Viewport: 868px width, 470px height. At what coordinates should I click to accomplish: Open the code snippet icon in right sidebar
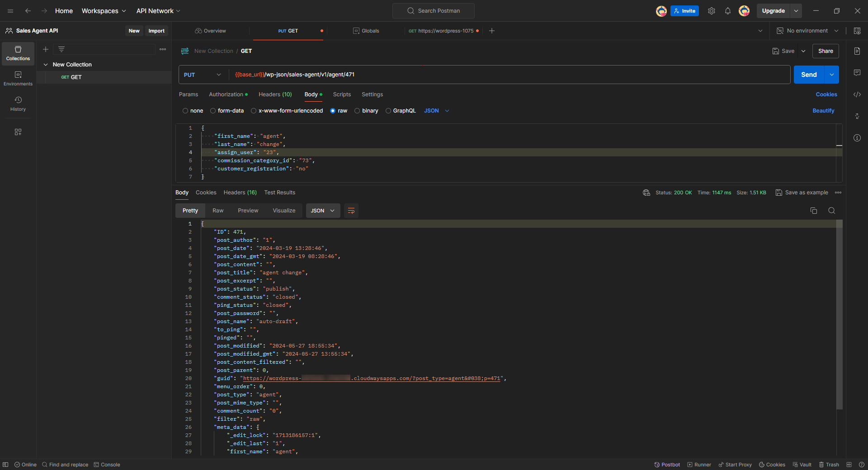tap(857, 94)
